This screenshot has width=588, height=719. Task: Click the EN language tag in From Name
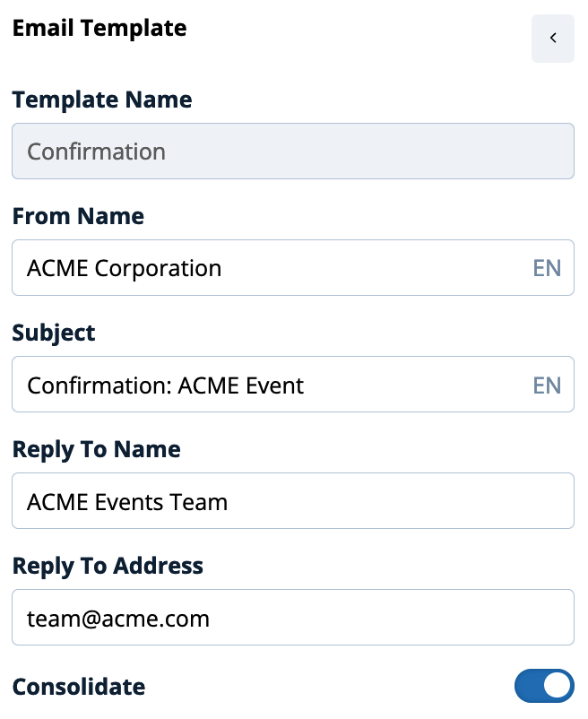[x=547, y=268]
